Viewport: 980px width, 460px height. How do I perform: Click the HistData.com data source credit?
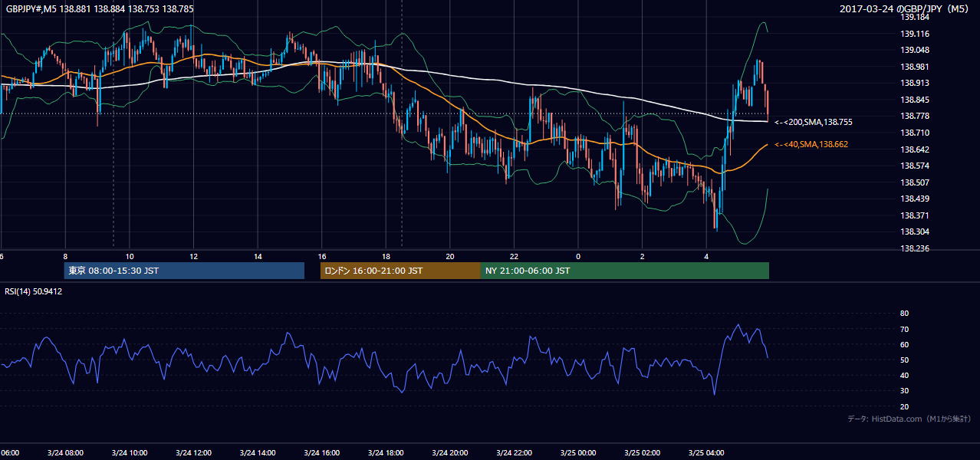click(909, 419)
